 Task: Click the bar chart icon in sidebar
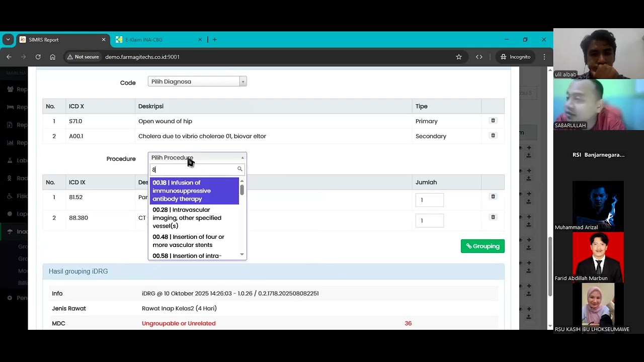[x=10, y=143]
